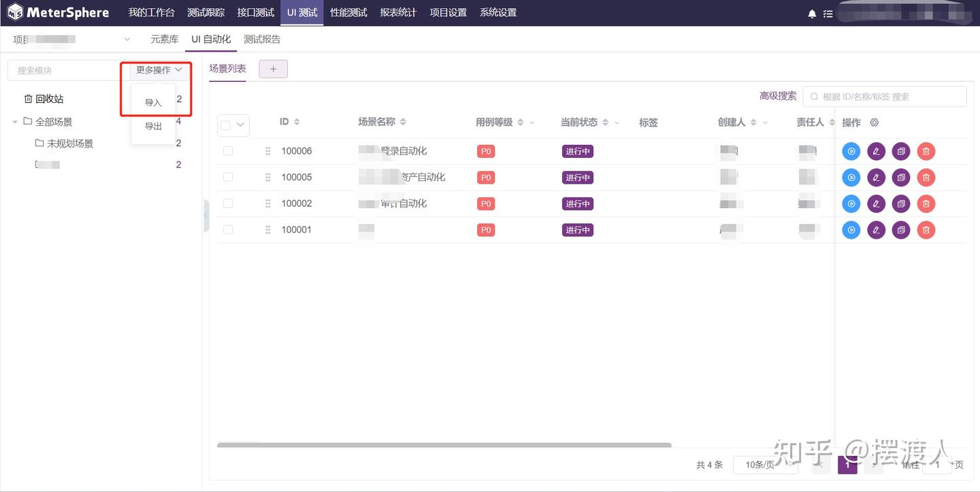Open the 10条/页 page size dropdown
980x492 pixels.
click(x=765, y=465)
